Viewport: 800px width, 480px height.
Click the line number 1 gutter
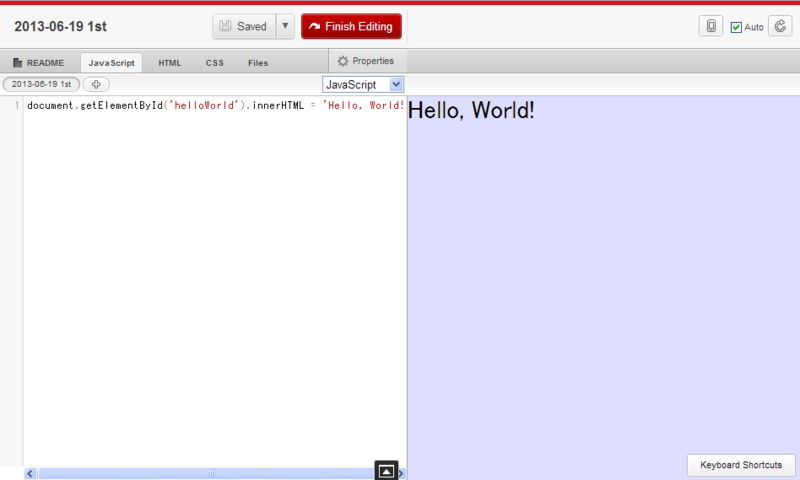17,106
